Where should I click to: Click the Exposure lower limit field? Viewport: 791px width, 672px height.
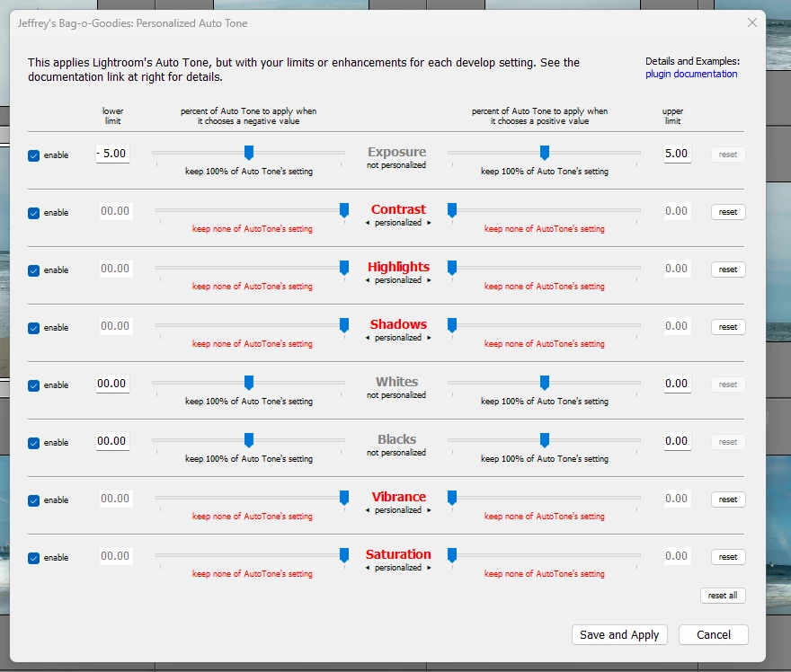pyautogui.click(x=112, y=154)
